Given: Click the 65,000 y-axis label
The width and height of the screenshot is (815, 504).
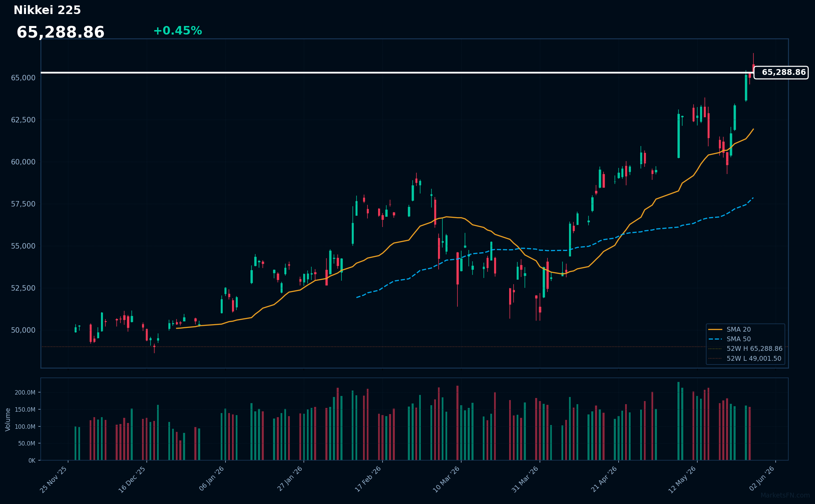Looking at the screenshot, I should pos(23,78).
